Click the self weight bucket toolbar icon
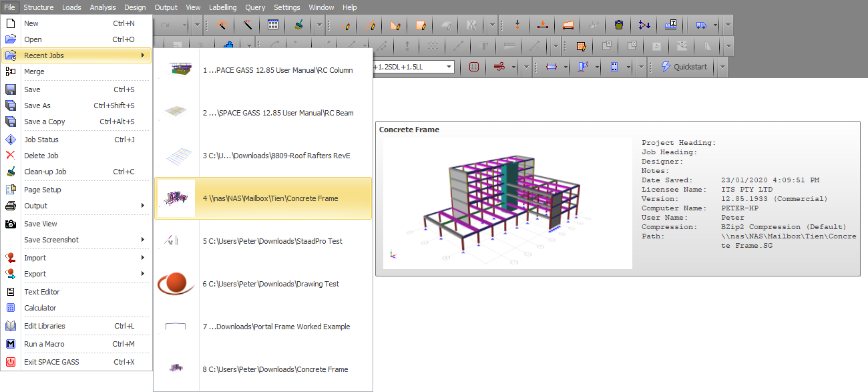Image resolution: width=868 pixels, height=392 pixels. click(619, 25)
